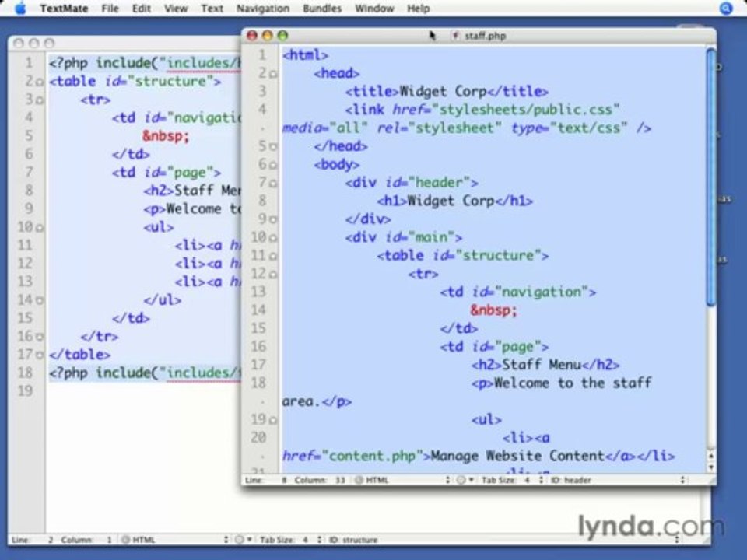
Task: Click line number 19 in the back window gutter
Action: tap(25, 391)
